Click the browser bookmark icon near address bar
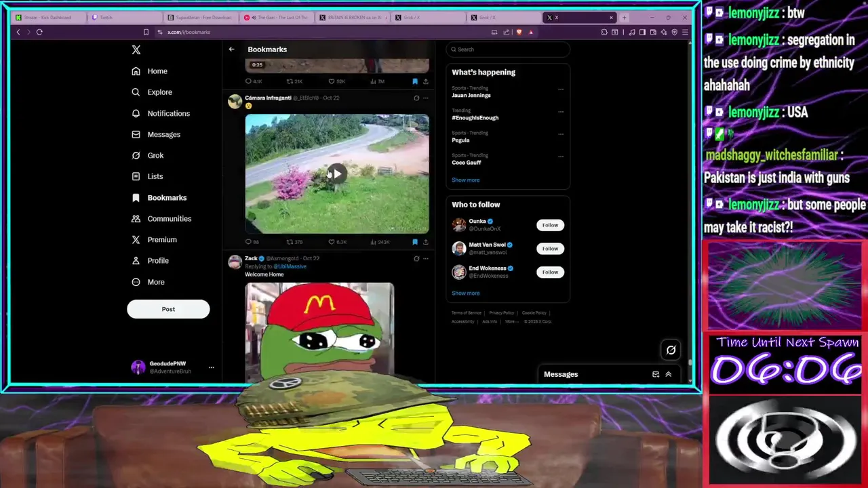This screenshot has height=488, width=868. [146, 32]
